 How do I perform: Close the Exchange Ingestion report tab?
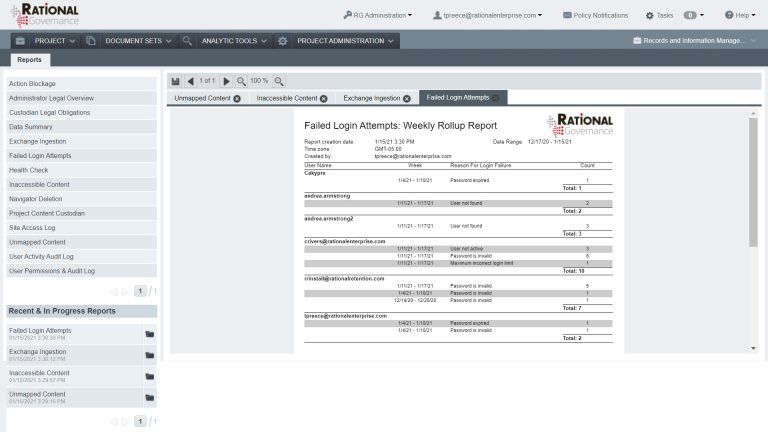coord(407,98)
